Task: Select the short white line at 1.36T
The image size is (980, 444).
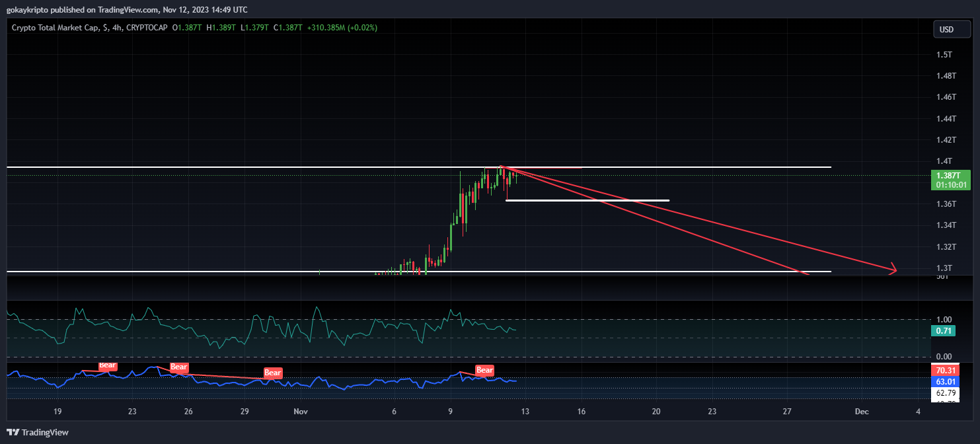Action: [587, 200]
